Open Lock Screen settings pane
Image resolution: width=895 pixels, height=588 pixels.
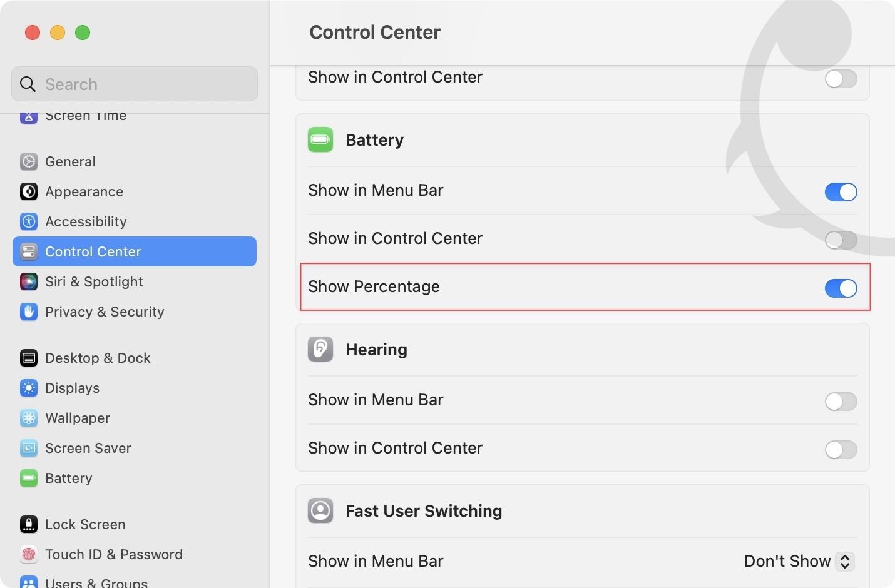coord(85,524)
